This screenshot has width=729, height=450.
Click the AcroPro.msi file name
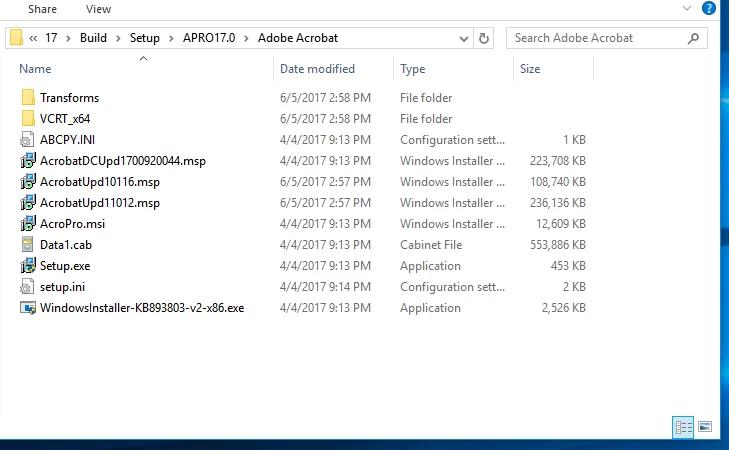click(73, 224)
